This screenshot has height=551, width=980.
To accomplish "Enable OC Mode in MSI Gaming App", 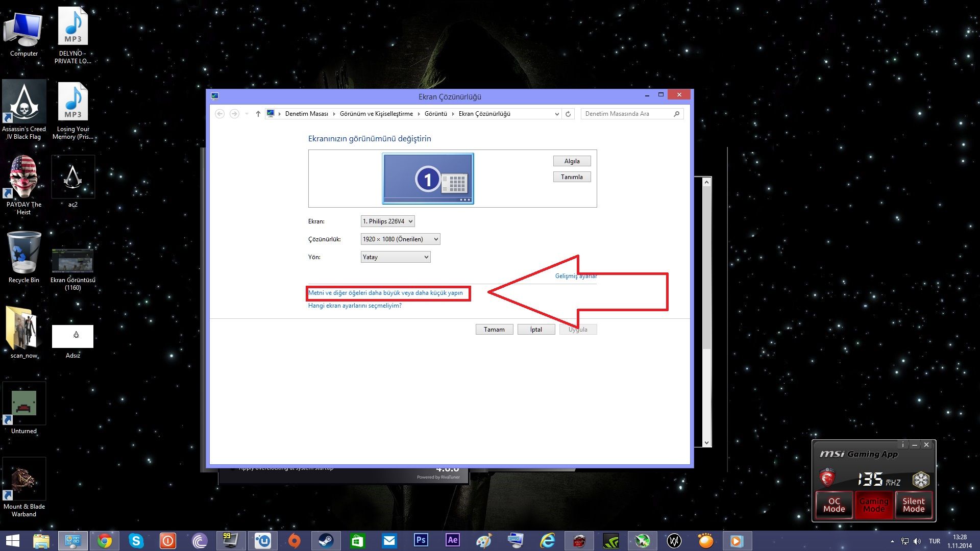I will 834,505.
